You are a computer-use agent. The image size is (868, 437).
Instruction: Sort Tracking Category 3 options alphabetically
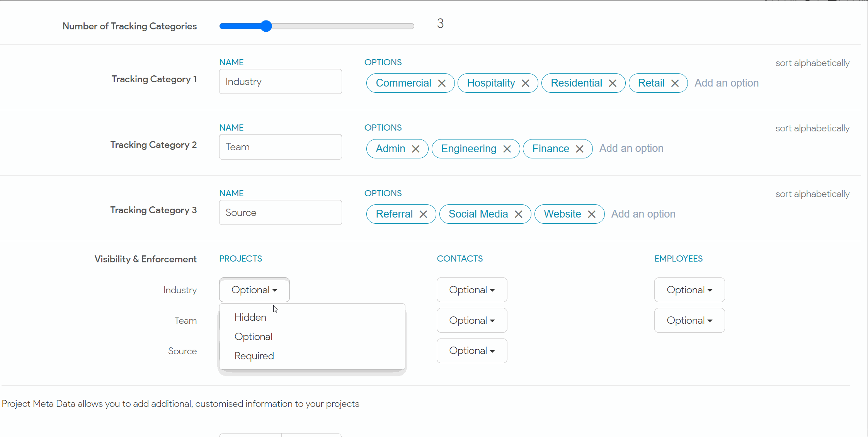click(812, 194)
